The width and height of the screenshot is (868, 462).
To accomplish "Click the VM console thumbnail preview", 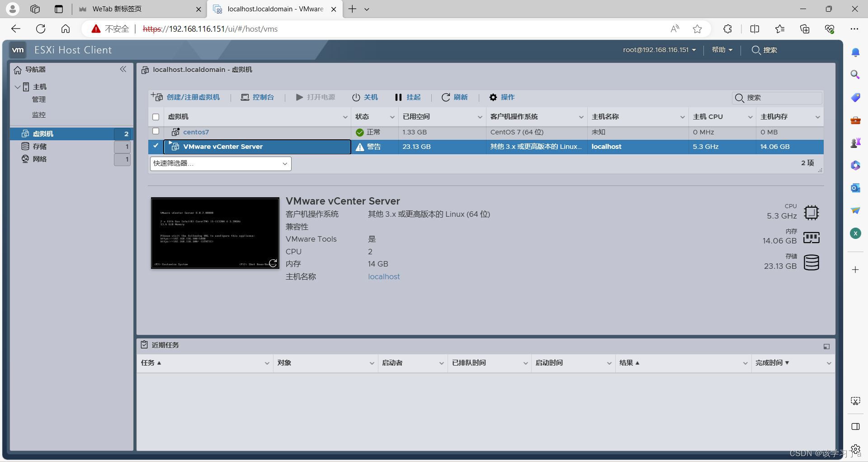I will pyautogui.click(x=215, y=233).
